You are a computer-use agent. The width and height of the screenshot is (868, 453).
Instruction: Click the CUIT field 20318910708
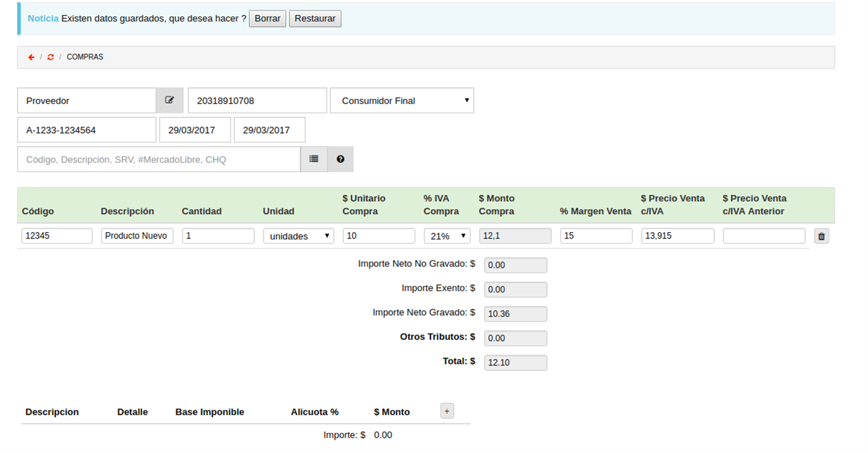pos(257,101)
